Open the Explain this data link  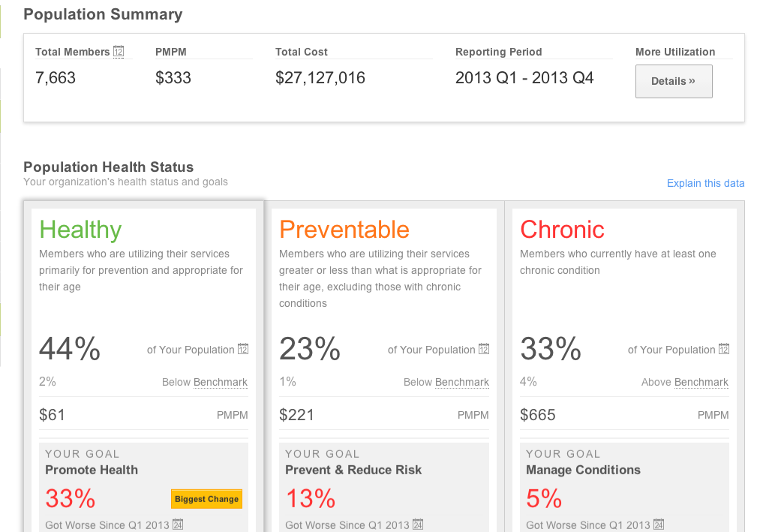[x=705, y=183]
